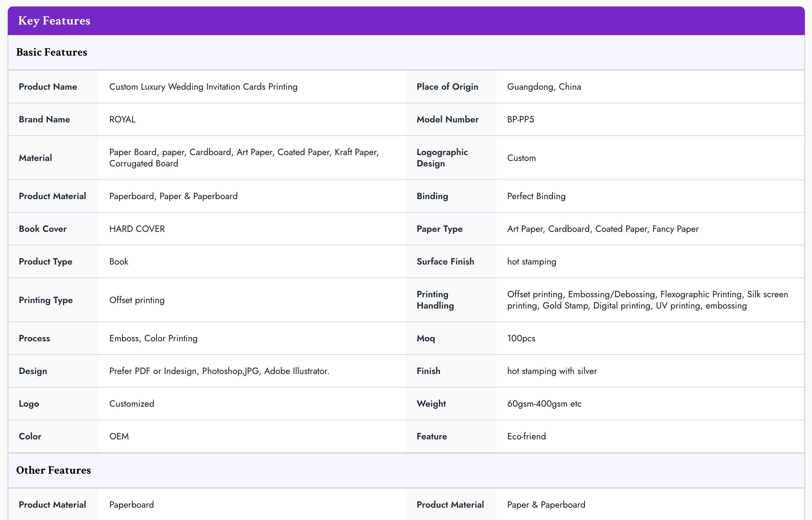Click the Printing Handling label
This screenshot has height=520, width=812.
click(x=435, y=300)
